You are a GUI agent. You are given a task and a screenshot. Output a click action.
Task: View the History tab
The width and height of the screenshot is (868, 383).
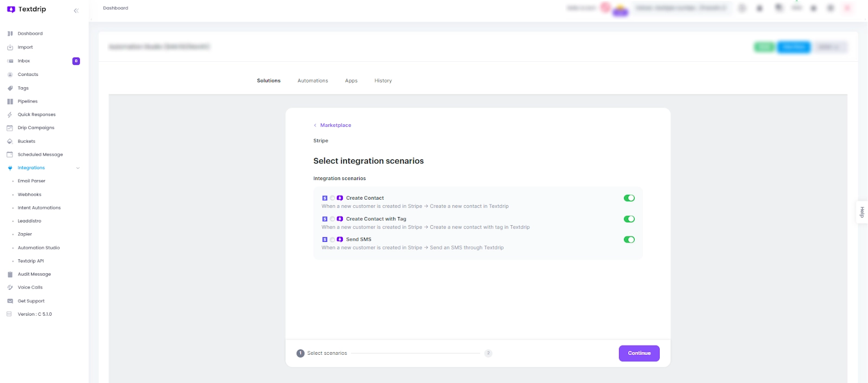pos(383,81)
